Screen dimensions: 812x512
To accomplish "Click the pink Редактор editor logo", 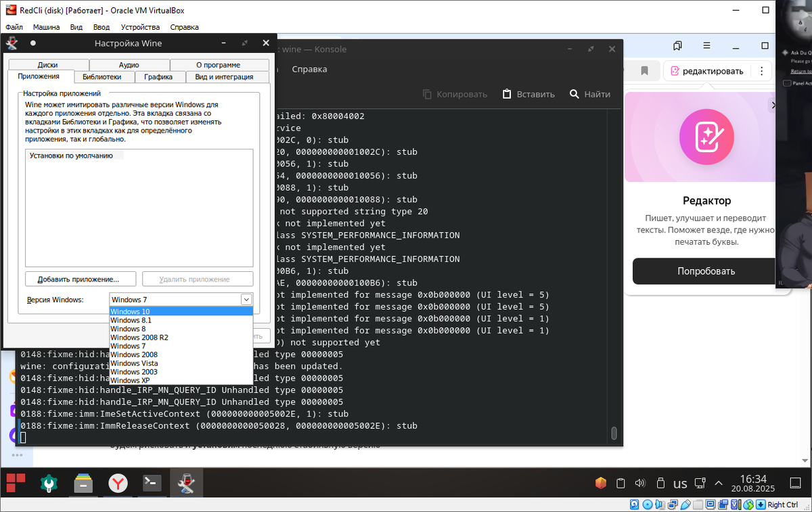I will [x=706, y=137].
